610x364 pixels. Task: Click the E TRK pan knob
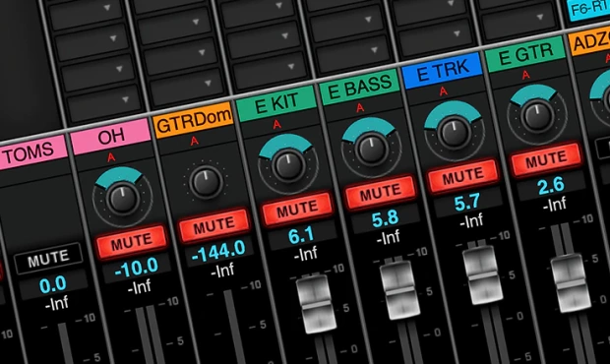tap(454, 132)
